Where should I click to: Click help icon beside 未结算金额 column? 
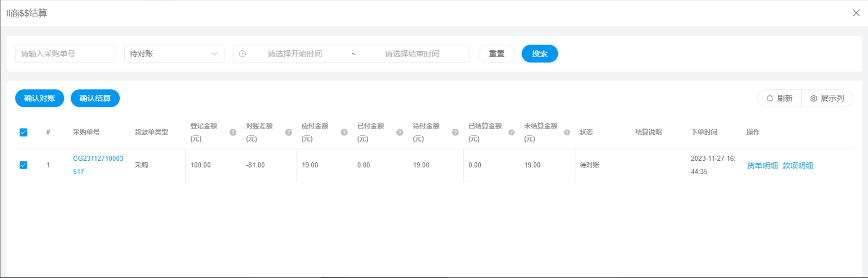(x=567, y=132)
